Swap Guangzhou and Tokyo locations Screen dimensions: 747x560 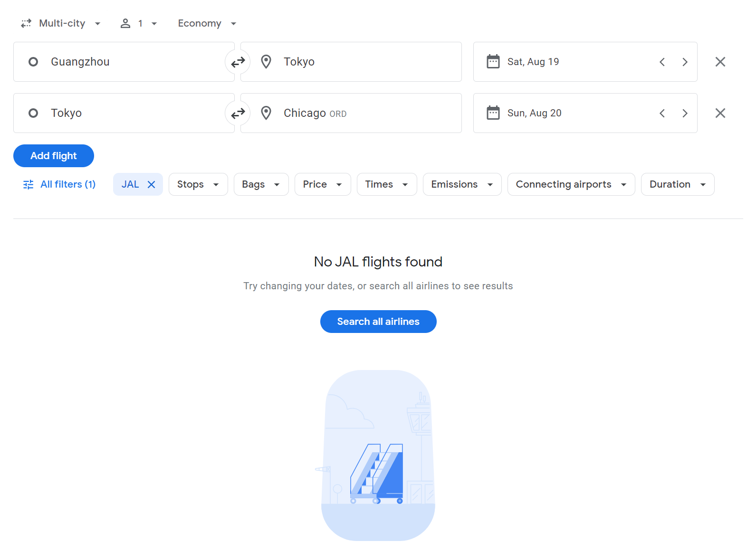(238, 62)
